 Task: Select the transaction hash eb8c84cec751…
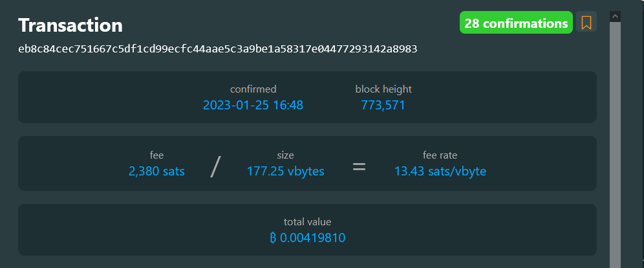[x=218, y=49]
